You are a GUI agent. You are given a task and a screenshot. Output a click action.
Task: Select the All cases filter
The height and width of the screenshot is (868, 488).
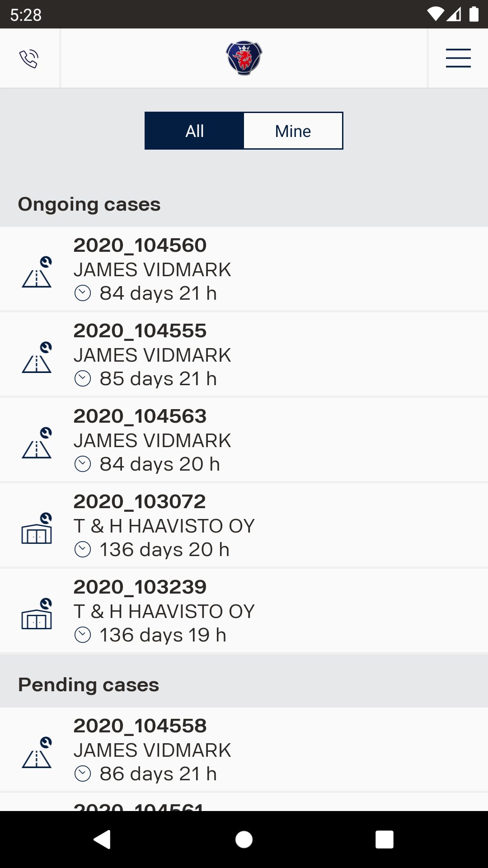(194, 131)
